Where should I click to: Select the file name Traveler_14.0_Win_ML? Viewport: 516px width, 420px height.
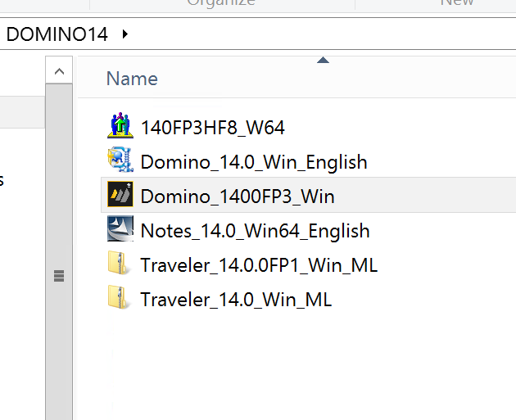(236, 300)
